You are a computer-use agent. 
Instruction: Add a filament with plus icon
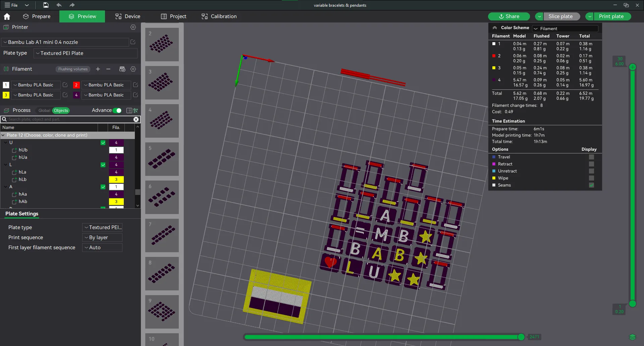(x=98, y=69)
